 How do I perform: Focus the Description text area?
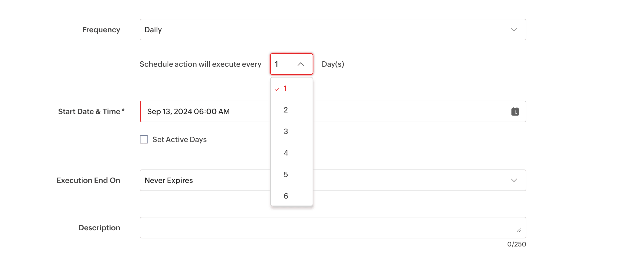point(322,228)
